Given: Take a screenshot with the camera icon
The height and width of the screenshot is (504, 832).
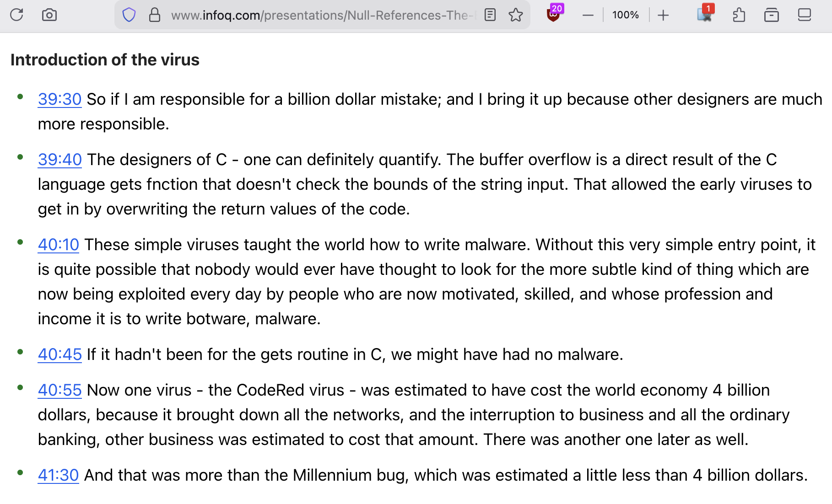Looking at the screenshot, I should point(49,15).
